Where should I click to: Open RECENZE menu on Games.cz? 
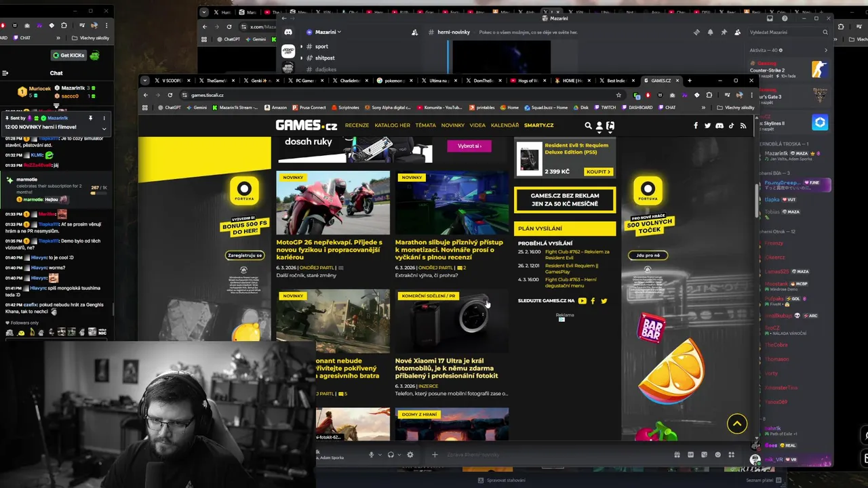tap(357, 125)
